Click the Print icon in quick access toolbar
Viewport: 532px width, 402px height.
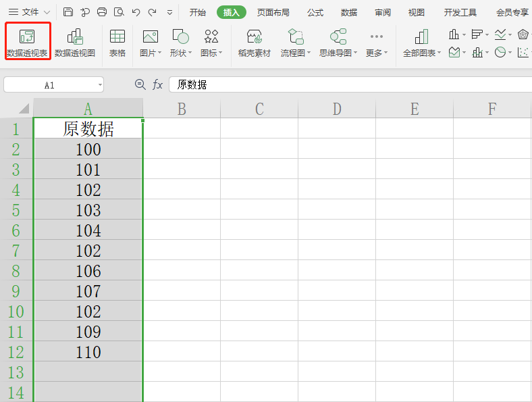click(102, 12)
